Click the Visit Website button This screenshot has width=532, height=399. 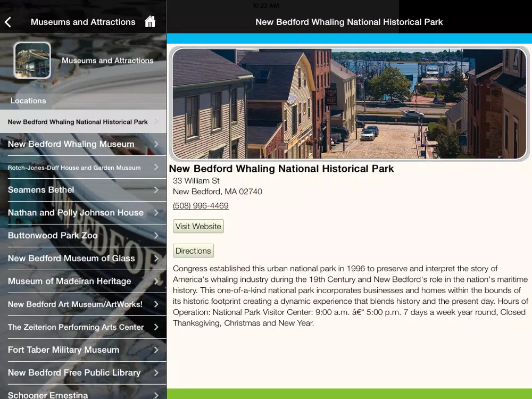198,226
